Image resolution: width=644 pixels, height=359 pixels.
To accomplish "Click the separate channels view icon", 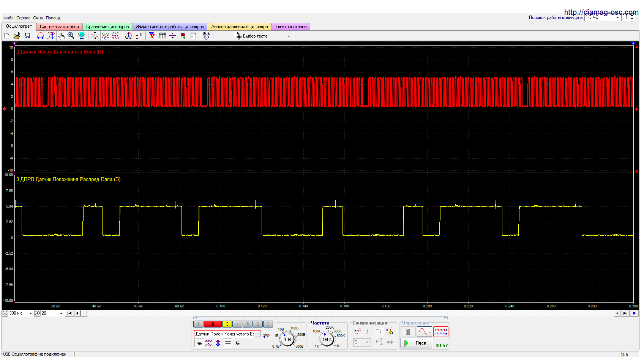I will 105,36.
